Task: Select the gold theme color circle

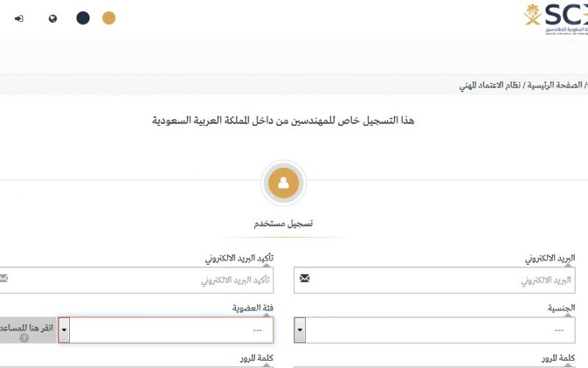Action: 109,18
